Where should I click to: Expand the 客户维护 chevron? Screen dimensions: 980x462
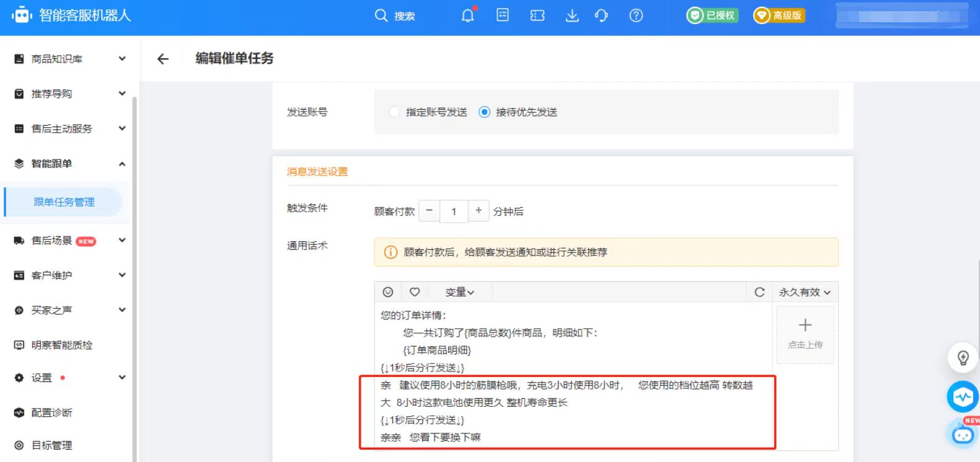coord(122,275)
